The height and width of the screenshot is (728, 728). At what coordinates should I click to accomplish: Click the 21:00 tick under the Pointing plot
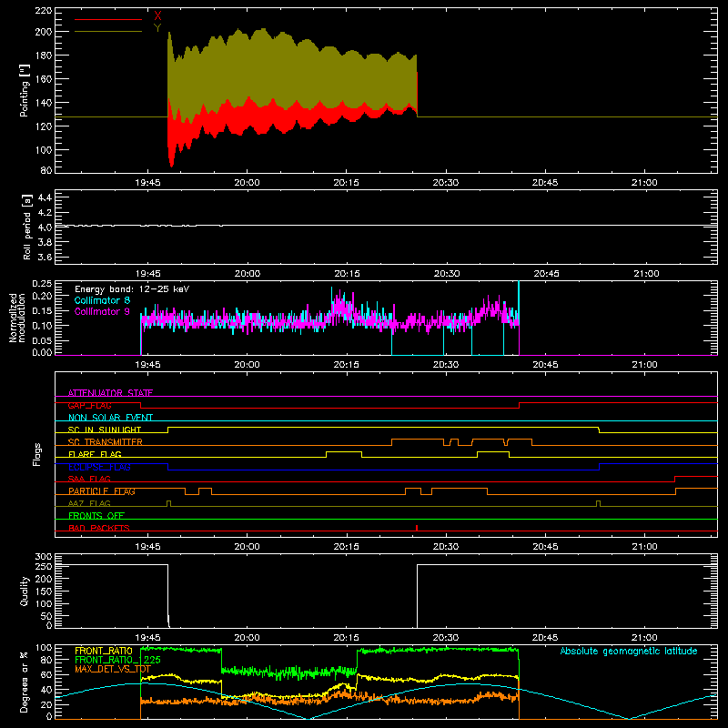tap(644, 183)
